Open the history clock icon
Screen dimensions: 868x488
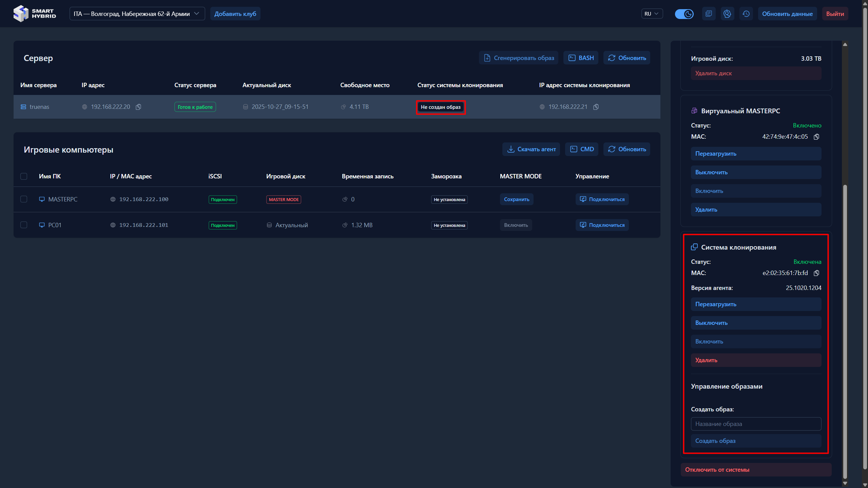[746, 14]
